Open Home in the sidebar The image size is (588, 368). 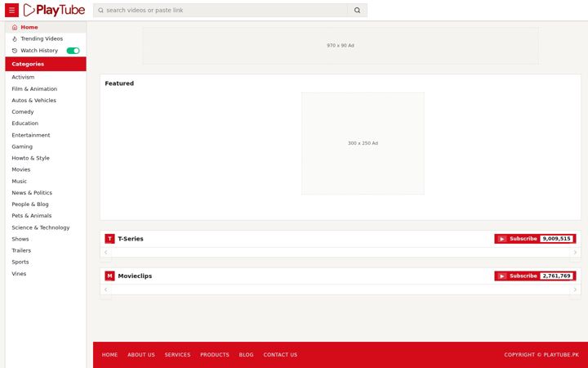[46, 27]
